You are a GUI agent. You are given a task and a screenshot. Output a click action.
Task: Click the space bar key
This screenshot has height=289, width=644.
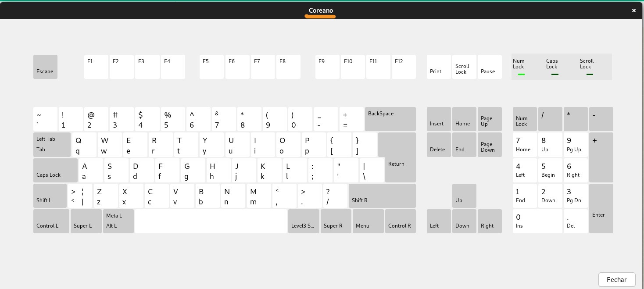click(x=211, y=221)
